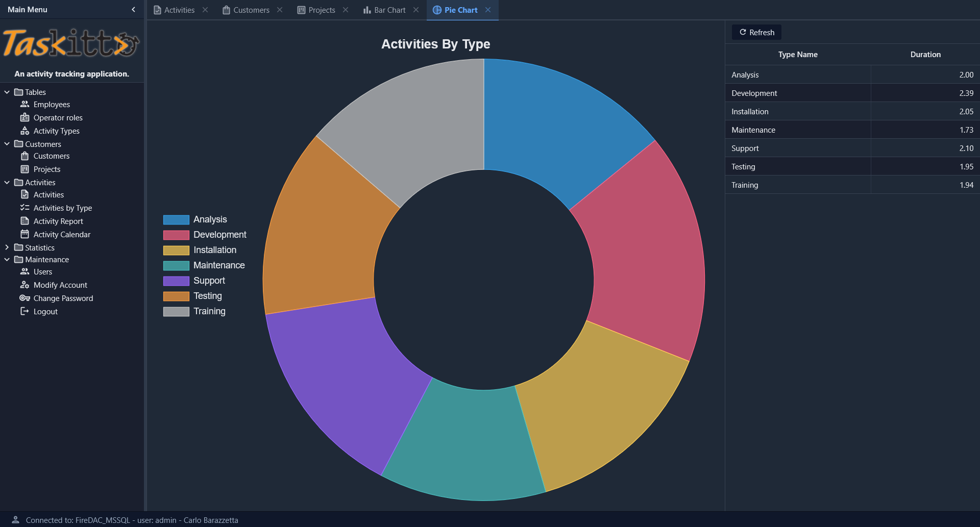
Task: Click the Modify Account entry
Action: (x=60, y=285)
